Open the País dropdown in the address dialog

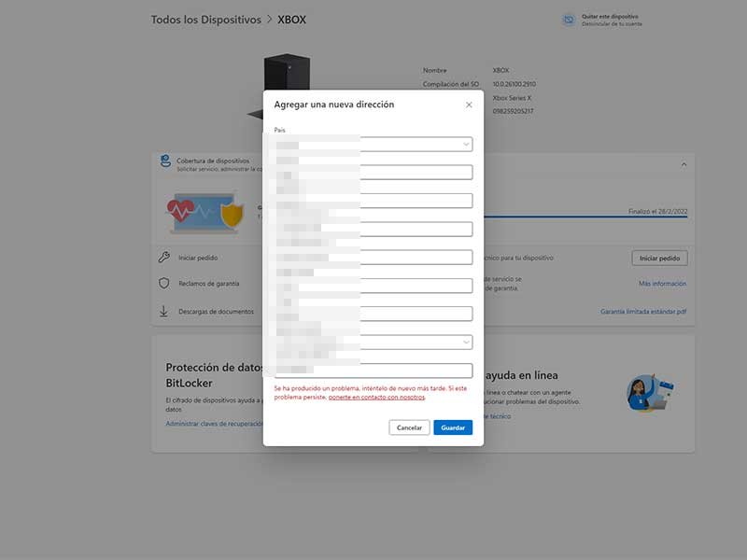coord(373,145)
